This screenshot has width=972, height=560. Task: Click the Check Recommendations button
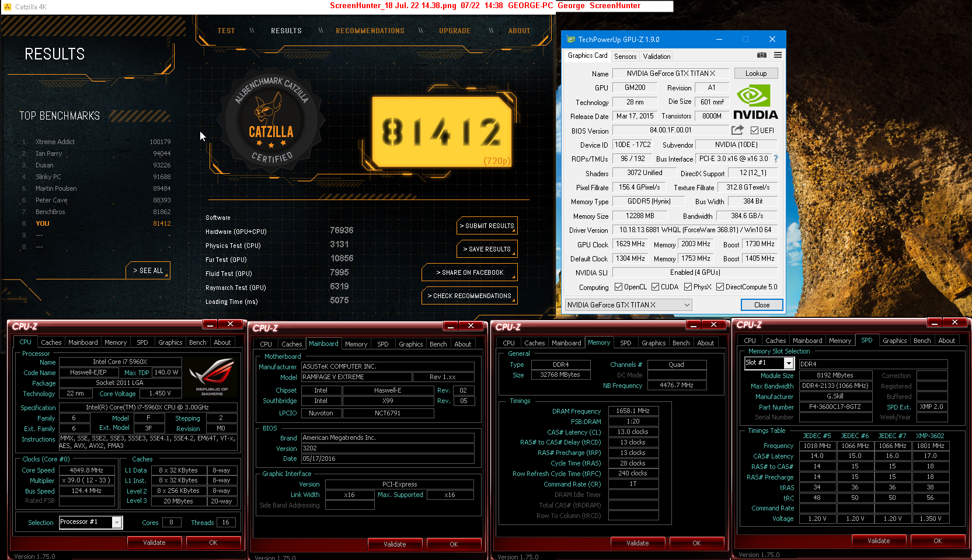point(469,296)
